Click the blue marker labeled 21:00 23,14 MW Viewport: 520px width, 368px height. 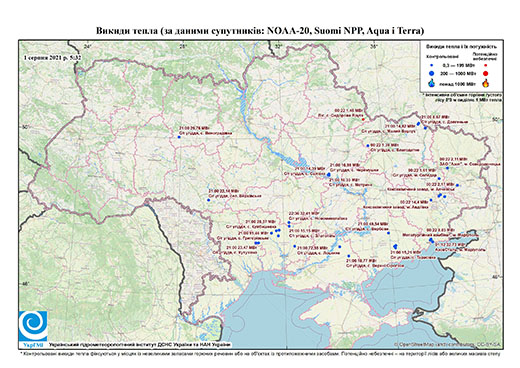tap(209, 200)
